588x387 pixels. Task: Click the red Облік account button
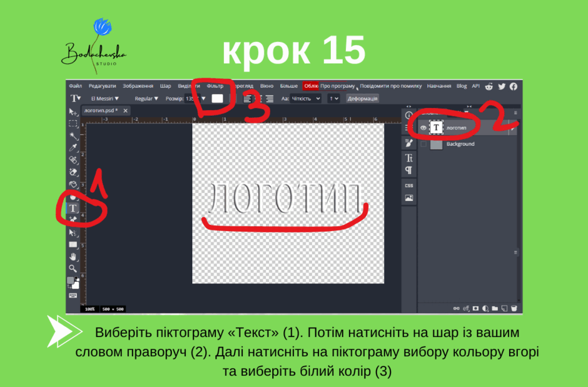(x=310, y=86)
